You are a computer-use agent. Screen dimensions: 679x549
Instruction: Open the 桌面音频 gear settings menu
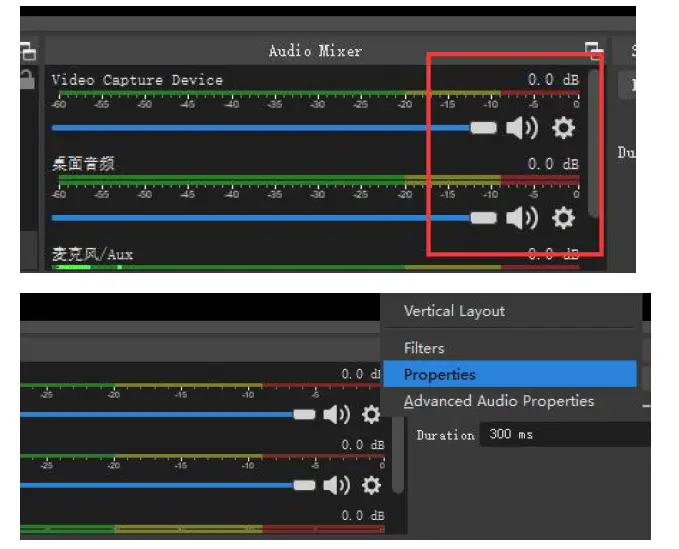click(x=564, y=217)
